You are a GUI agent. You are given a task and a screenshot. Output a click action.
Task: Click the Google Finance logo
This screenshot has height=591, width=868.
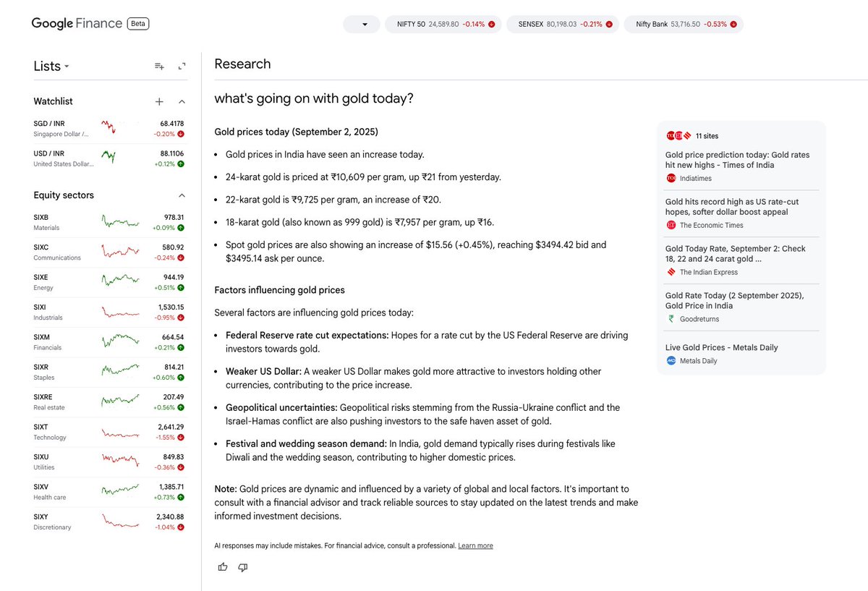[x=75, y=22]
